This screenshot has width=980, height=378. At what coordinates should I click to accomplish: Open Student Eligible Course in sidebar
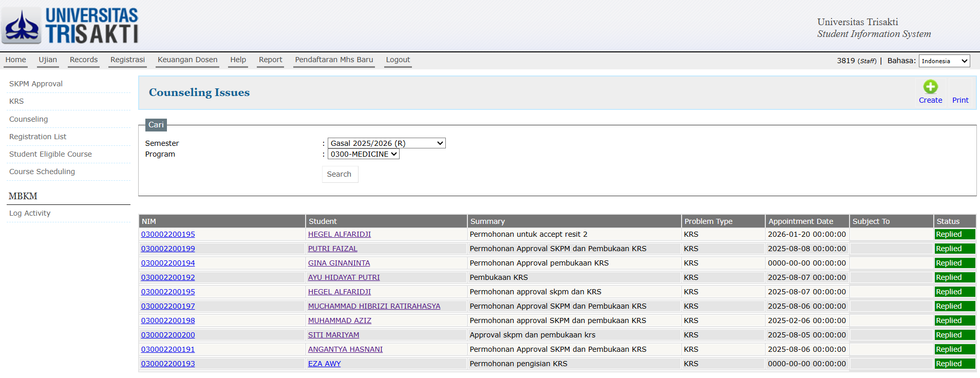50,154
